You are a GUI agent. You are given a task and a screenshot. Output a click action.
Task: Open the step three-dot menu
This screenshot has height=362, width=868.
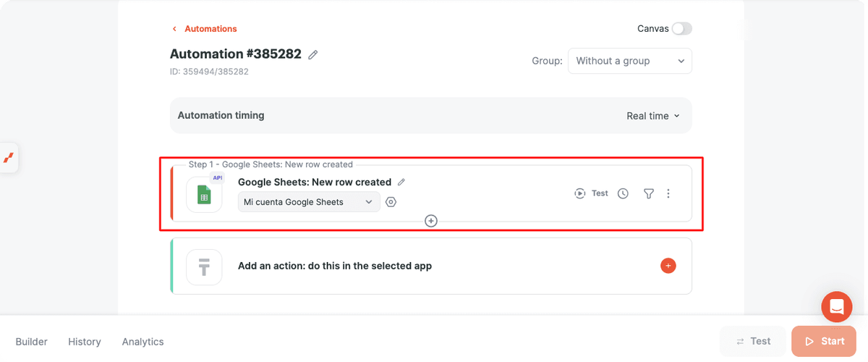668,193
